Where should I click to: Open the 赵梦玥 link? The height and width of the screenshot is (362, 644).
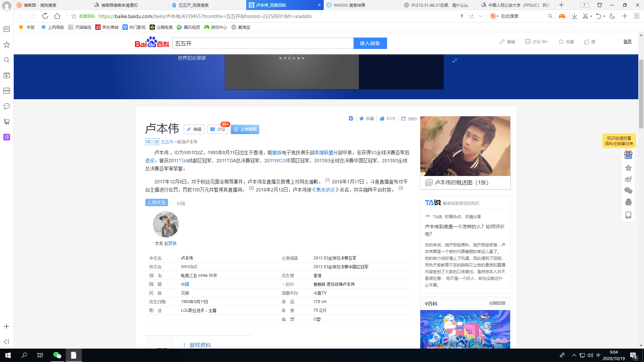pyautogui.click(x=170, y=243)
